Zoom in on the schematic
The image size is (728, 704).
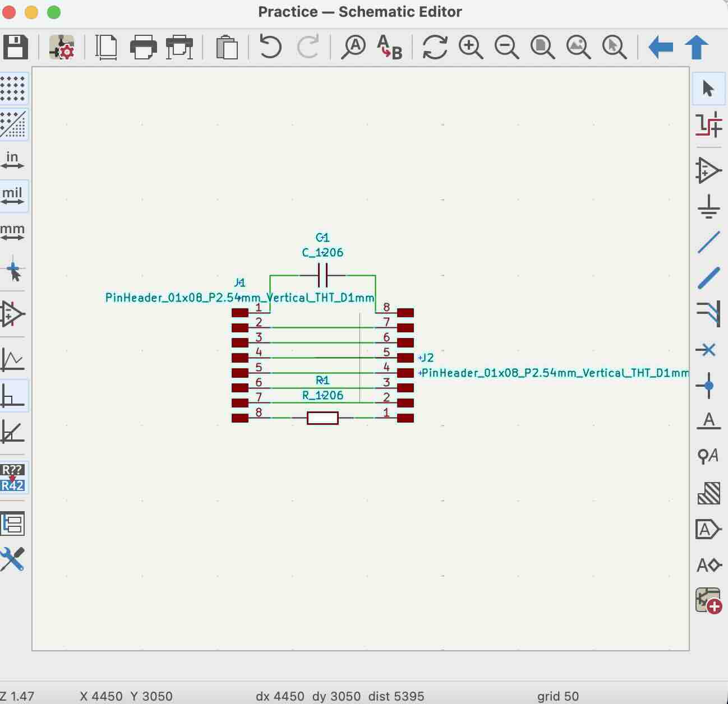[471, 47]
